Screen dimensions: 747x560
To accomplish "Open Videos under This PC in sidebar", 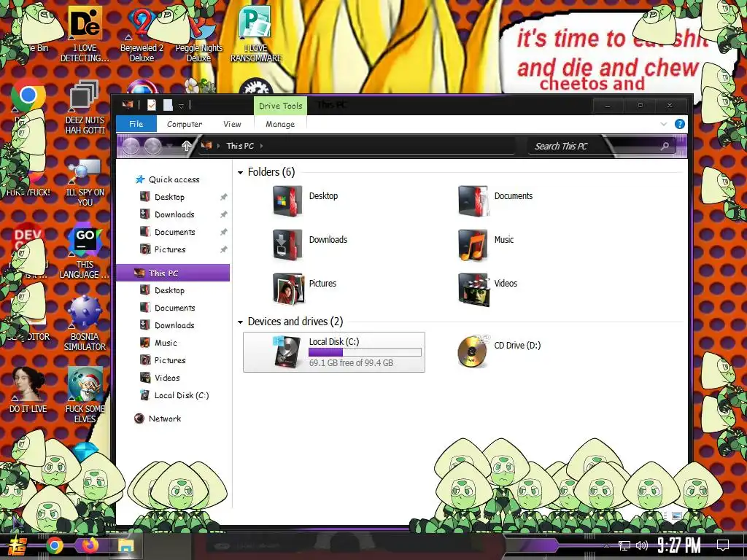I will pos(167,378).
